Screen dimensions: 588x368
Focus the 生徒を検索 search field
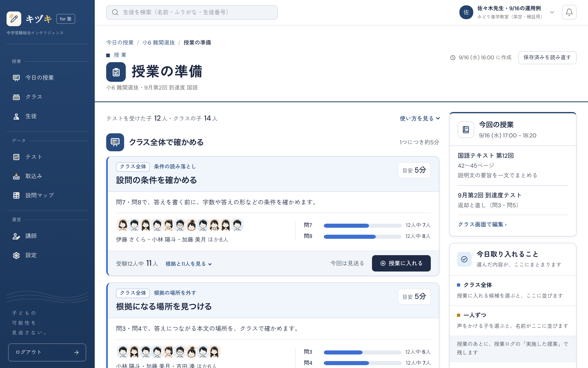click(192, 12)
